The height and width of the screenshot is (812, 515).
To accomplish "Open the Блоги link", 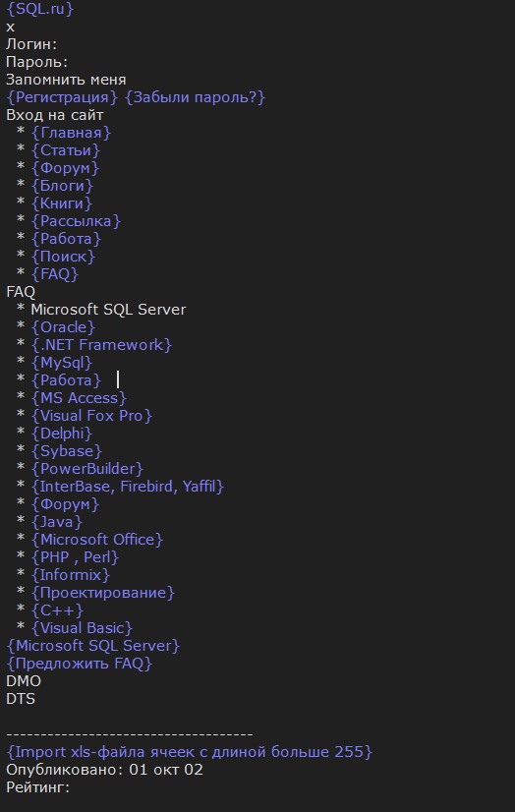I will coord(62,186).
